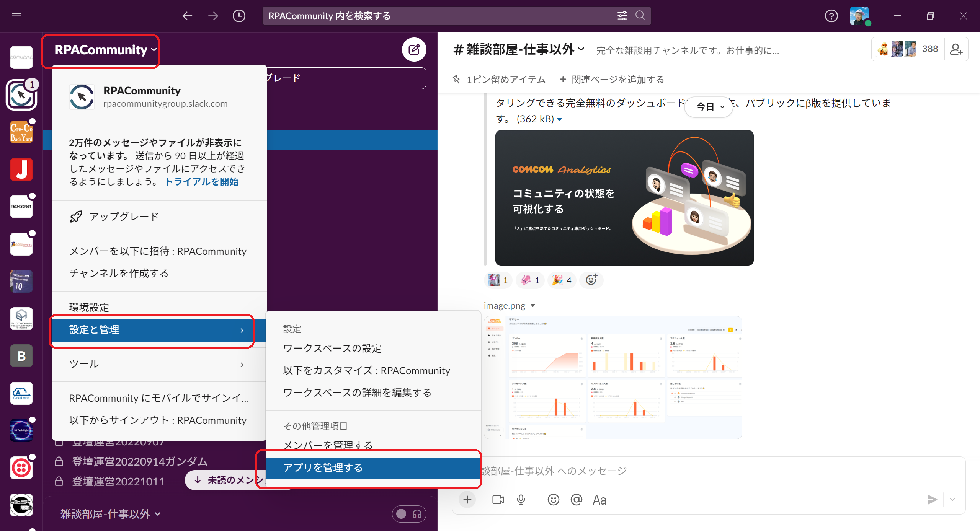Open the Cloud Ace workspace

point(21,393)
